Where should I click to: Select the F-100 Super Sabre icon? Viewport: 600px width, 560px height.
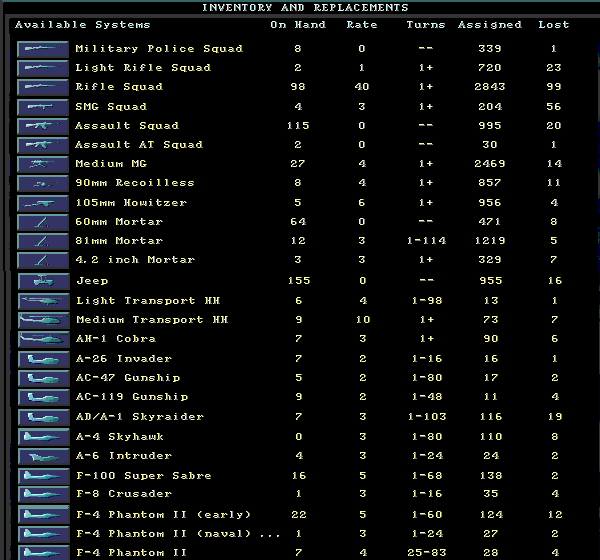pos(44,476)
